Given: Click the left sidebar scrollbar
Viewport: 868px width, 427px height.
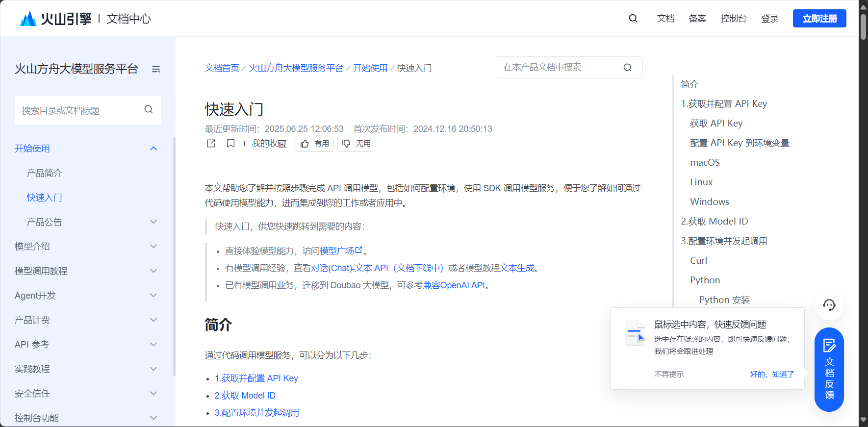Looking at the screenshot, I should point(174,256).
